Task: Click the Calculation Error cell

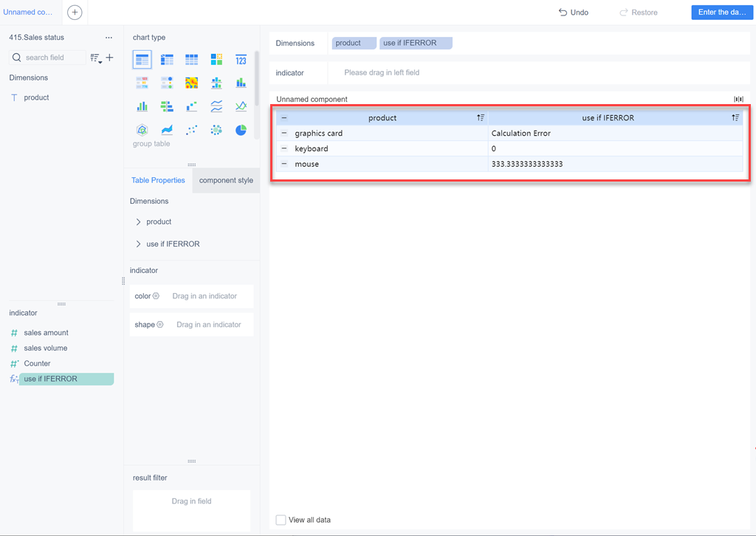Action: (x=615, y=133)
